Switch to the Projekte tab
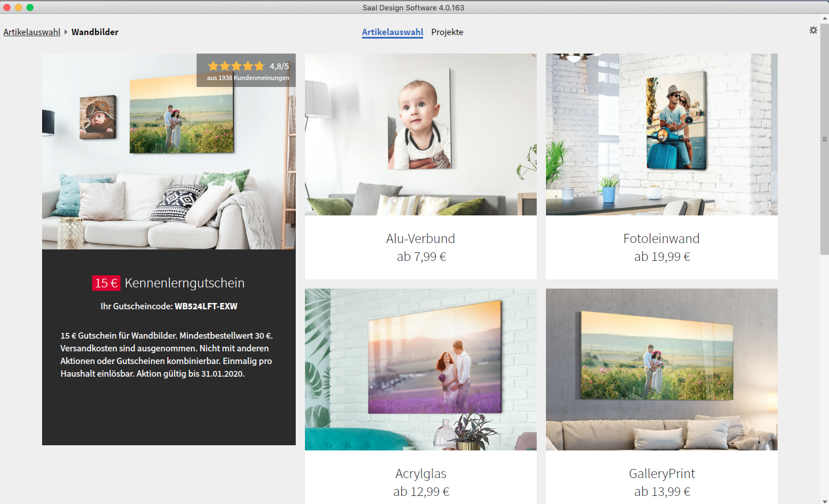Viewport: 829px width, 504px height. point(447,32)
